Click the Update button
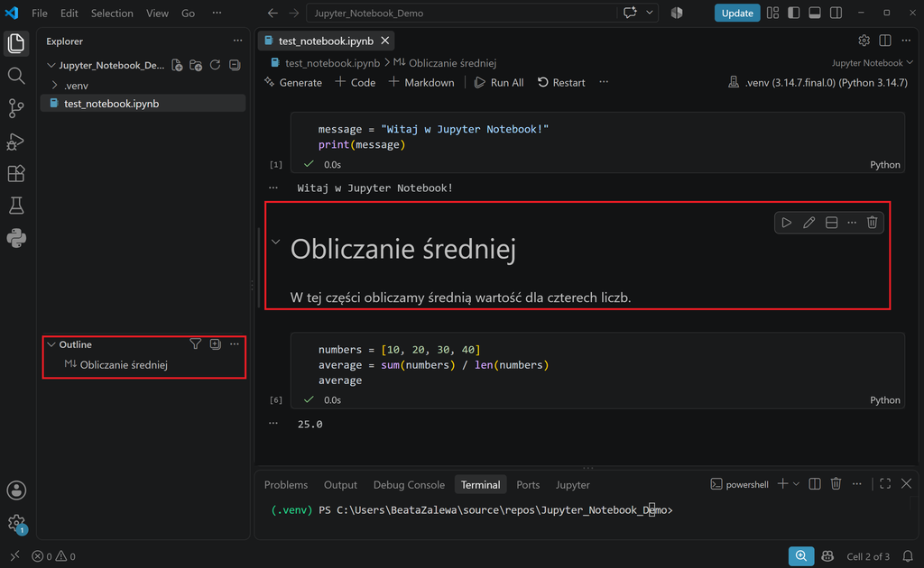 coord(736,13)
